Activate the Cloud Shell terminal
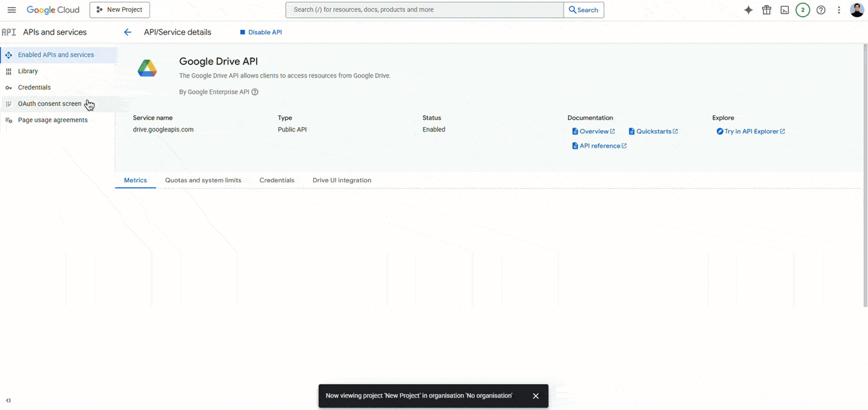868x410 pixels. coord(784,9)
